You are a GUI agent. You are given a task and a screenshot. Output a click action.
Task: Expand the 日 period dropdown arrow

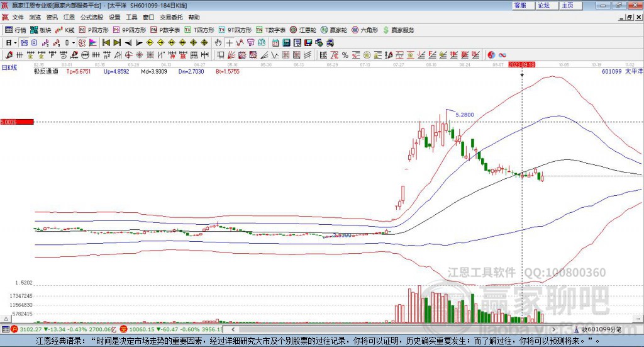15,43
